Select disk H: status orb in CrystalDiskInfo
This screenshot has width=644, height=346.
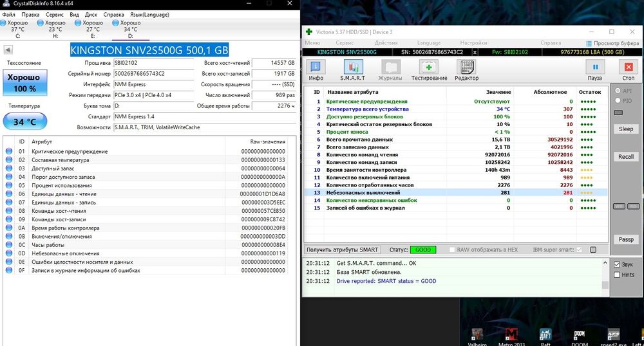(40, 23)
